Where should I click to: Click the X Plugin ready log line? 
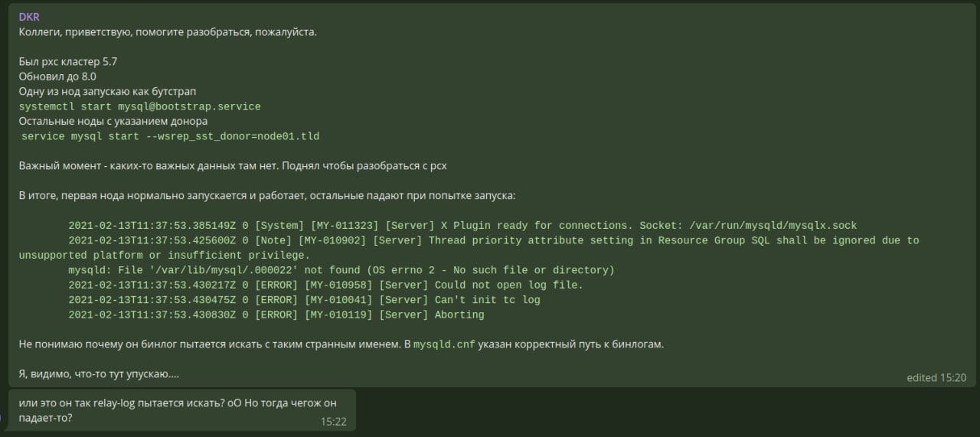pyautogui.click(x=462, y=226)
